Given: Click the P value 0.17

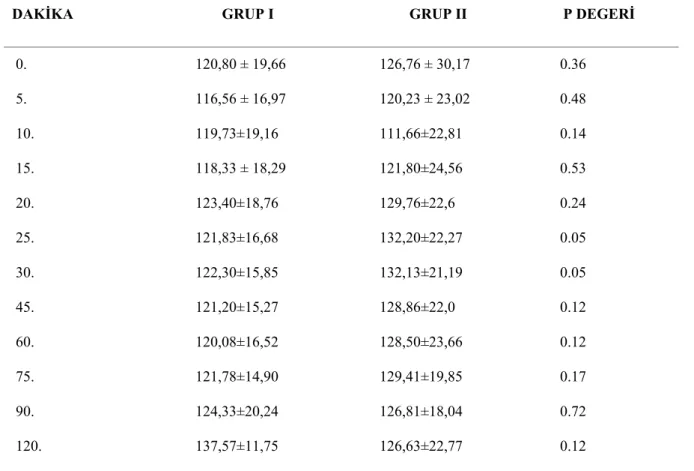Looking at the screenshot, I should [x=573, y=377].
